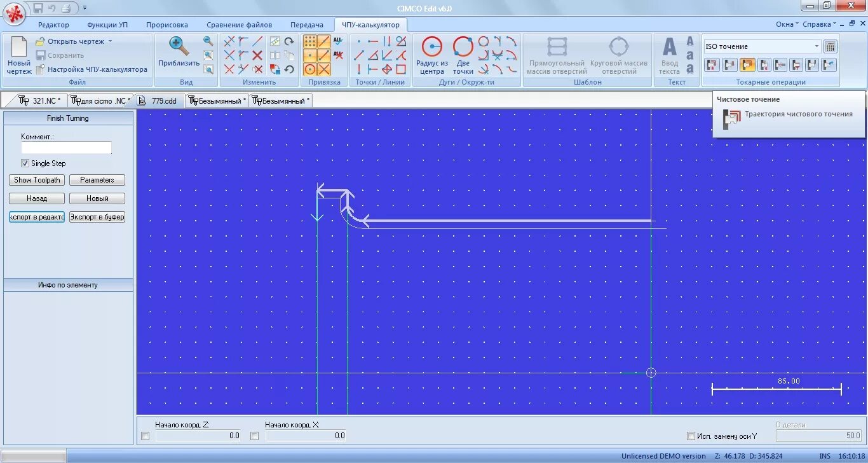
Task: Click Настройка ЧПУ-калькулятора
Action: click(92, 69)
